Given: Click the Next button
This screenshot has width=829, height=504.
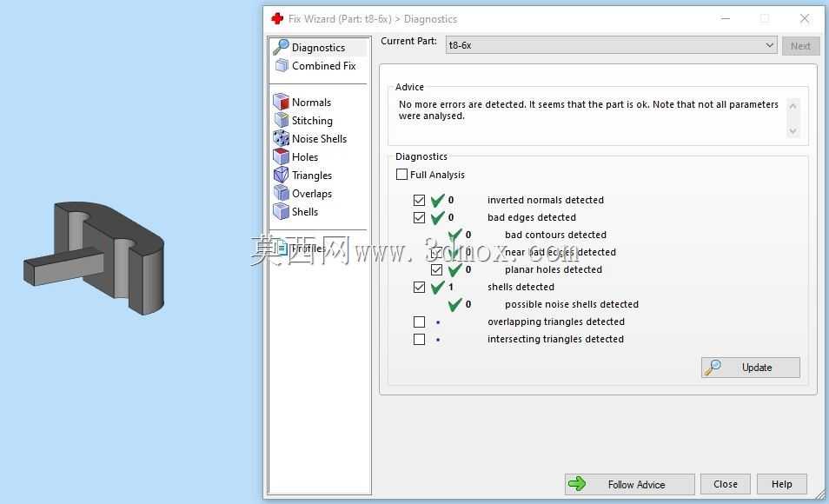Looking at the screenshot, I should coord(800,45).
